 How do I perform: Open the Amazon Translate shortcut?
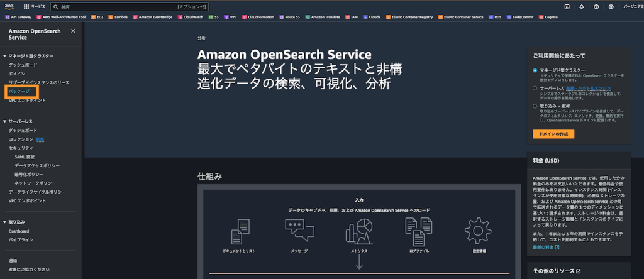(323, 17)
